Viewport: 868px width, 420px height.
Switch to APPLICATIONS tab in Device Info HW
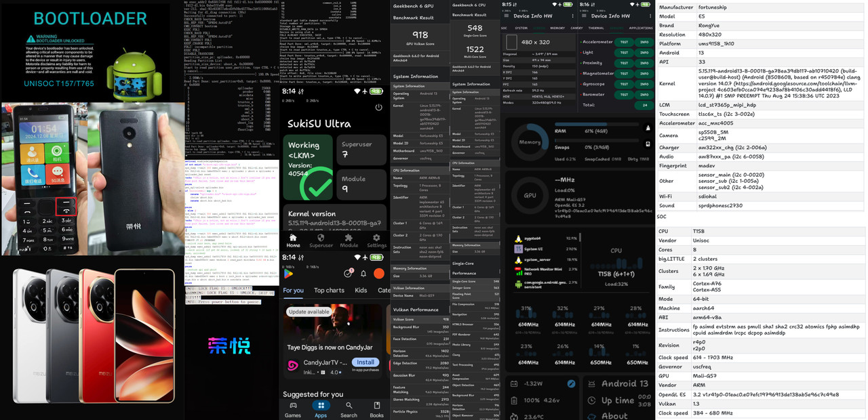pyautogui.click(x=641, y=28)
